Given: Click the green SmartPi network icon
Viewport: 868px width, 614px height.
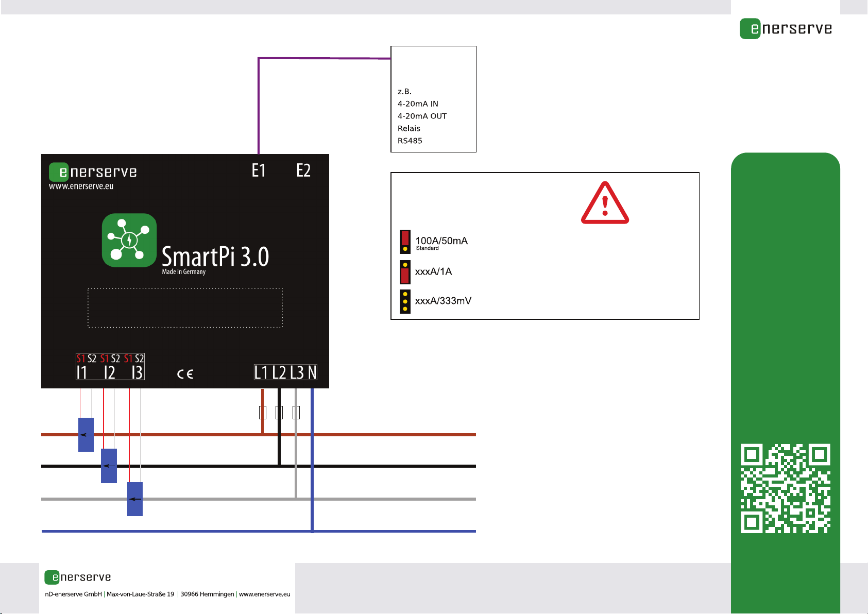Looking at the screenshot, I should pos(129,240).
